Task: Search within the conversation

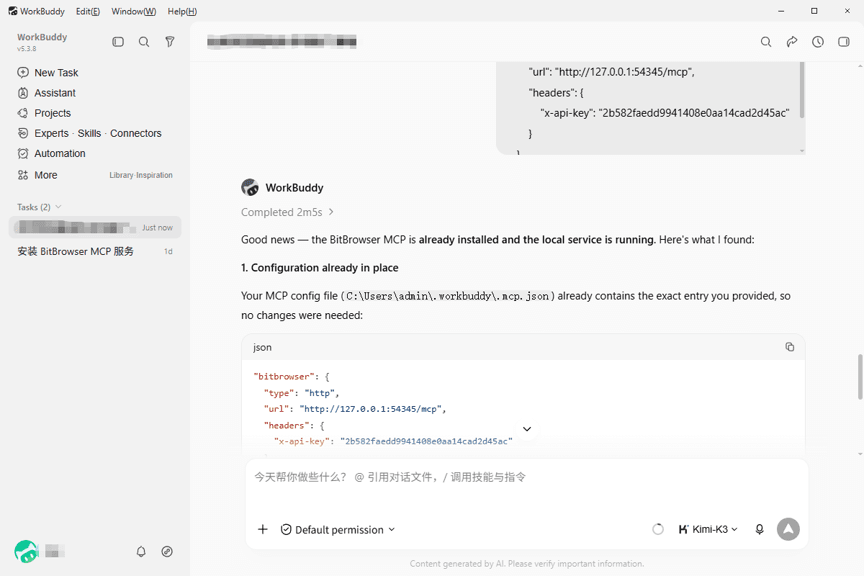Action: [x=766, y=42]
